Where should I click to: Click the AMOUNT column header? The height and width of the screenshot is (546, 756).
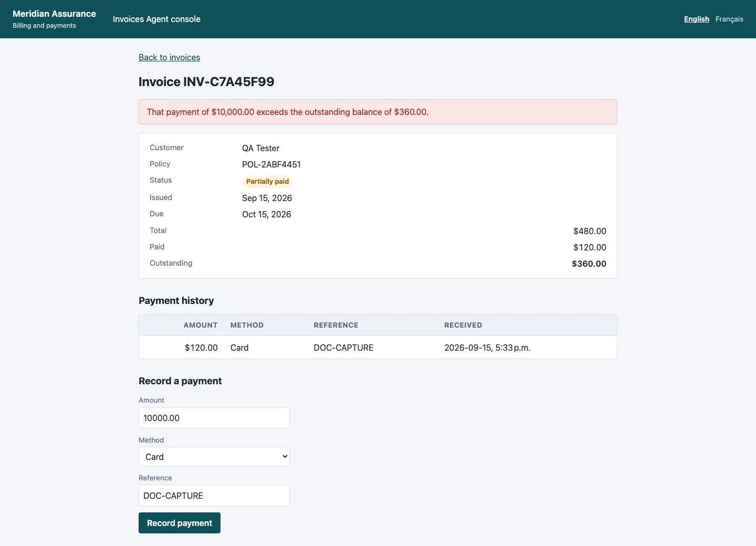click(201, 325)
